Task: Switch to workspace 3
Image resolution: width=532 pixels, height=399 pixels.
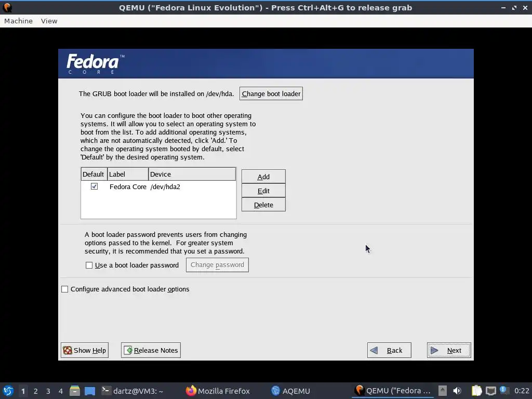Action: point(48,391)
